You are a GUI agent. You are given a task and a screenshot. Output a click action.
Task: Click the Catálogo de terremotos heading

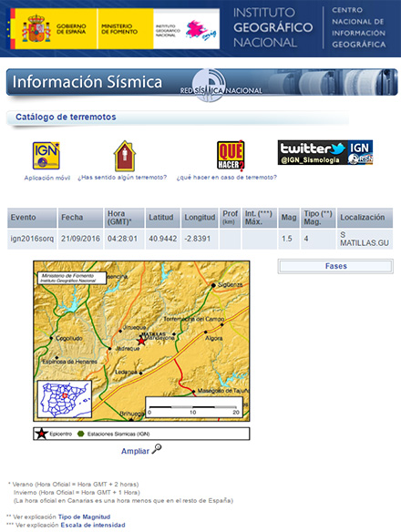pos(66,117)
